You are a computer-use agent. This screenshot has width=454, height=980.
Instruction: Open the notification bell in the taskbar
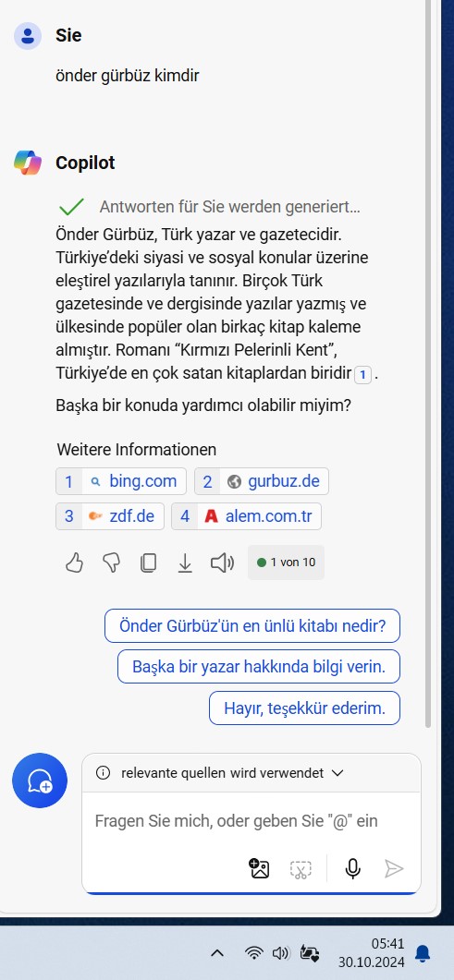click(x=423, y=953)
